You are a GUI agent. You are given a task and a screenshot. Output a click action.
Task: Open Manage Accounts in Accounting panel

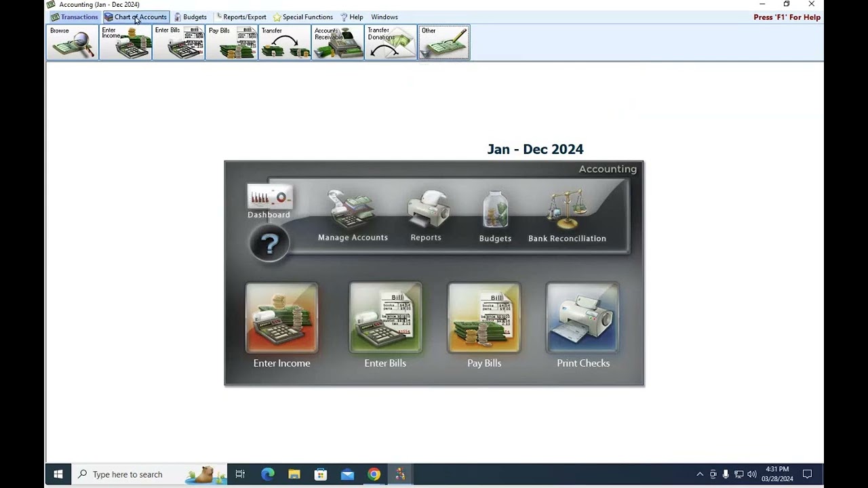pos(353,216)
